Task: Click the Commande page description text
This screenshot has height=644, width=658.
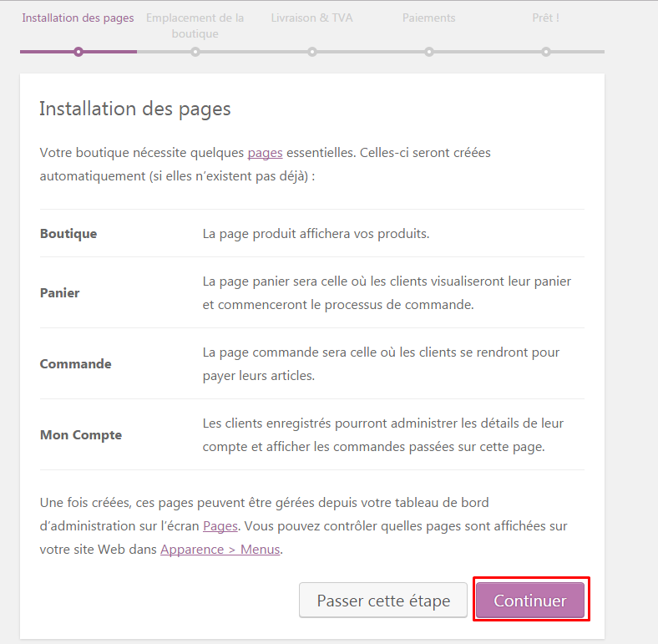Action: coord(381,363)
